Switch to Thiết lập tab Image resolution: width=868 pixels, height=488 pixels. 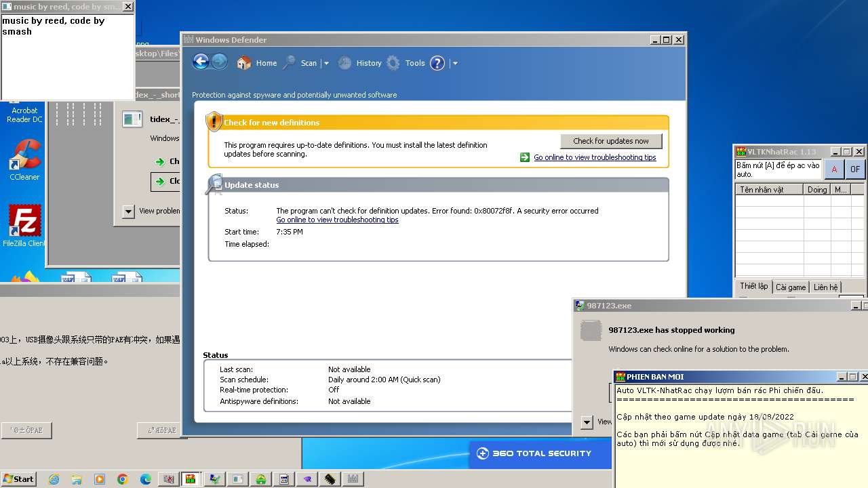click(x=754, y=287)
